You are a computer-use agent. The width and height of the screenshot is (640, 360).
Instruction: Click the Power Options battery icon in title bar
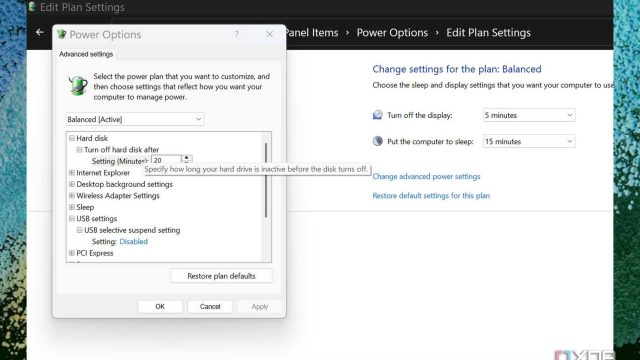click(62, 34)
